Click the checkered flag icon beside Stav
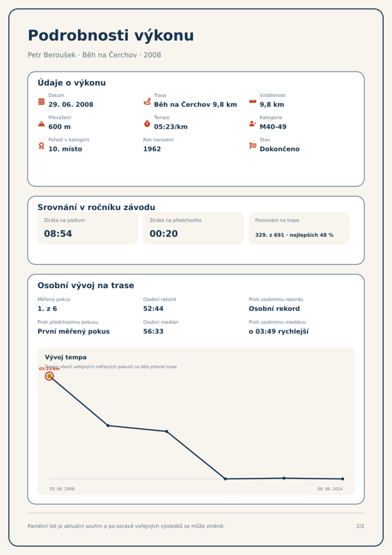Image resolution: width=392 pixels, height=555 pixels. click(253, 146)
